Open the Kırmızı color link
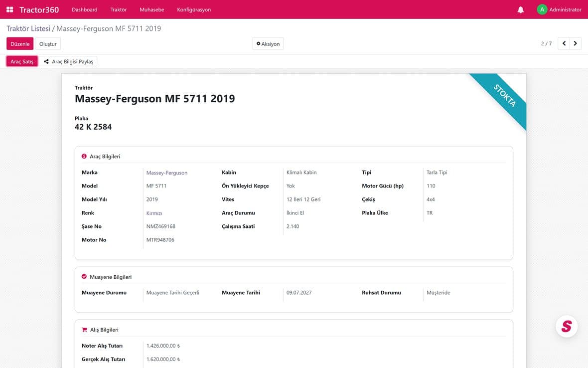This screenshot has width=588, height=368. tap(154, 213)
